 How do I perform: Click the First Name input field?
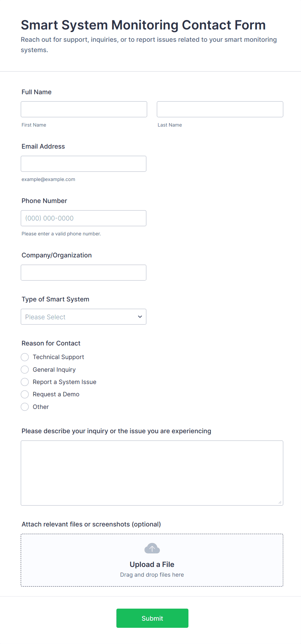click(x=84, y=109)
